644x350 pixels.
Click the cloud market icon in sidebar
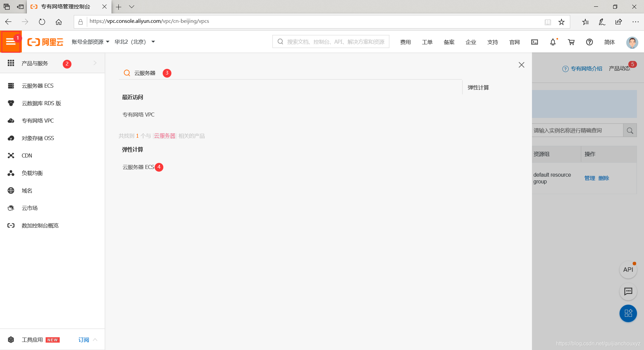click(x=11, y=208)
